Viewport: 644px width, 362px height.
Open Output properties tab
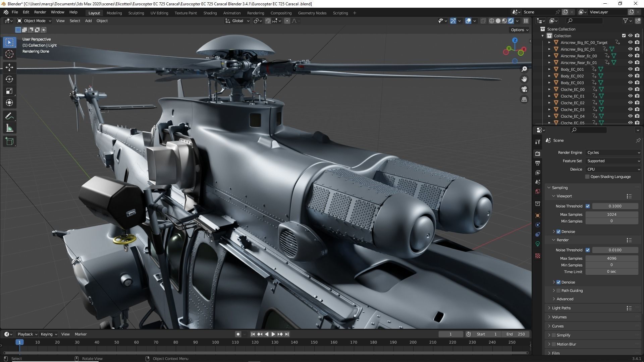coord(538,163)
